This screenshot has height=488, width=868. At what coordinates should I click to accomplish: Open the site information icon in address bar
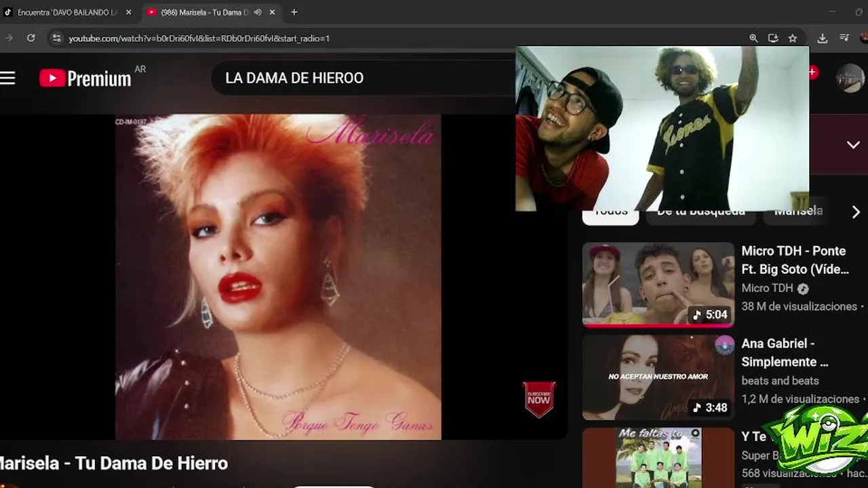[57, 38]
